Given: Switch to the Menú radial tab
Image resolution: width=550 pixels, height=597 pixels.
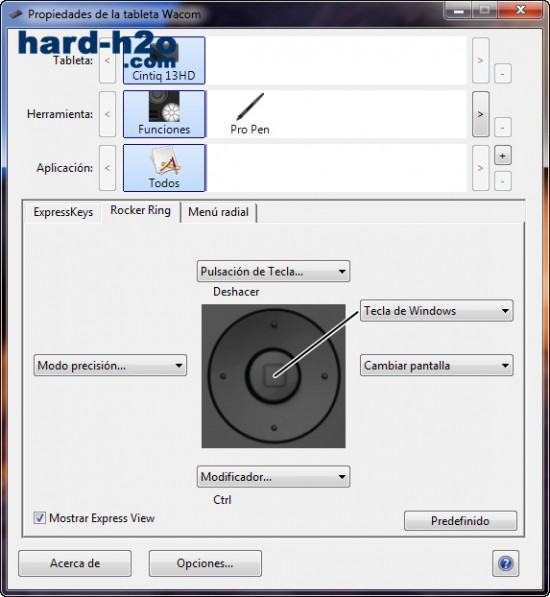Looking at the screenshot, I should point(218,212).
